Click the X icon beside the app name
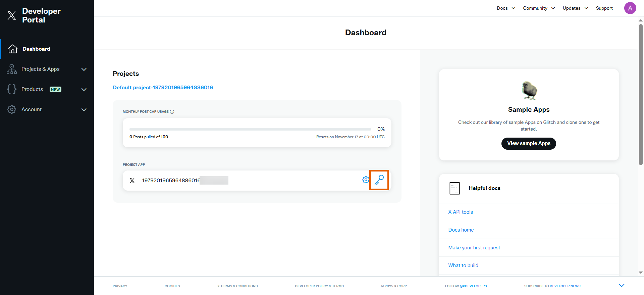Screen dimensions: 644x295 132,181
